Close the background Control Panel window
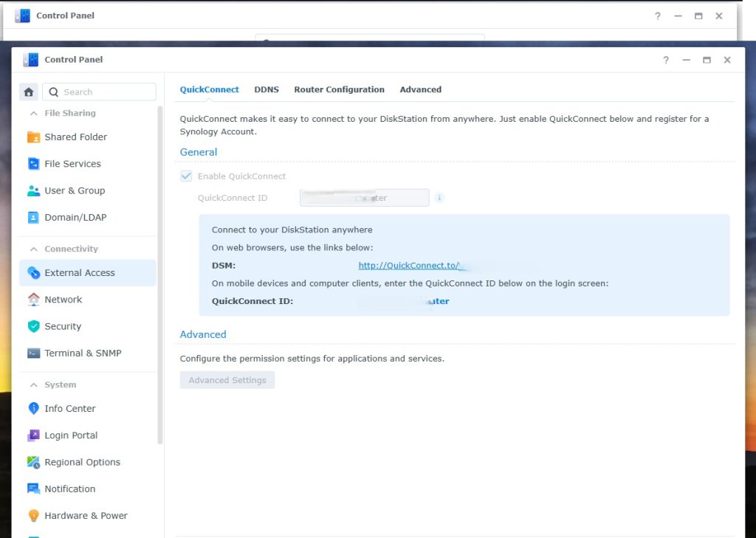This screenshot has width=756, height=538. pyautogui.click(x=719, y=16)
